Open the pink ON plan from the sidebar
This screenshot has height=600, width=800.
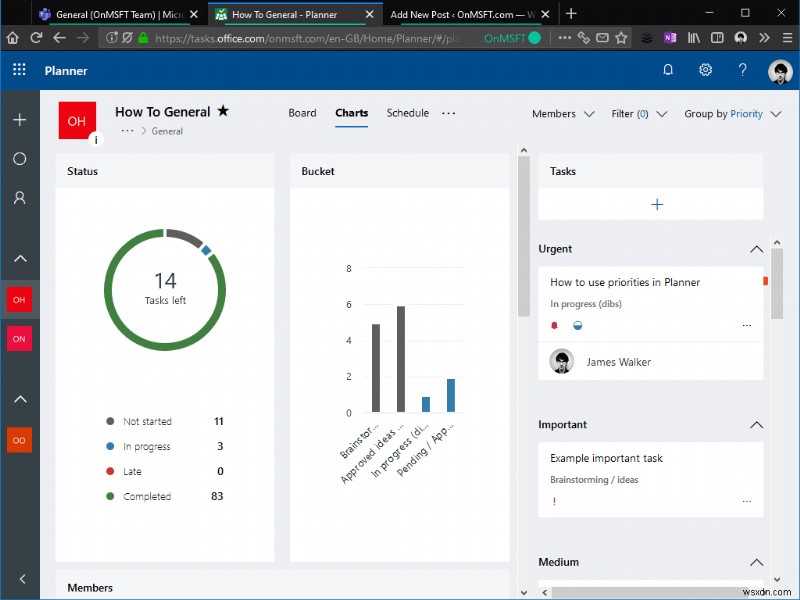tap(20, 339)
